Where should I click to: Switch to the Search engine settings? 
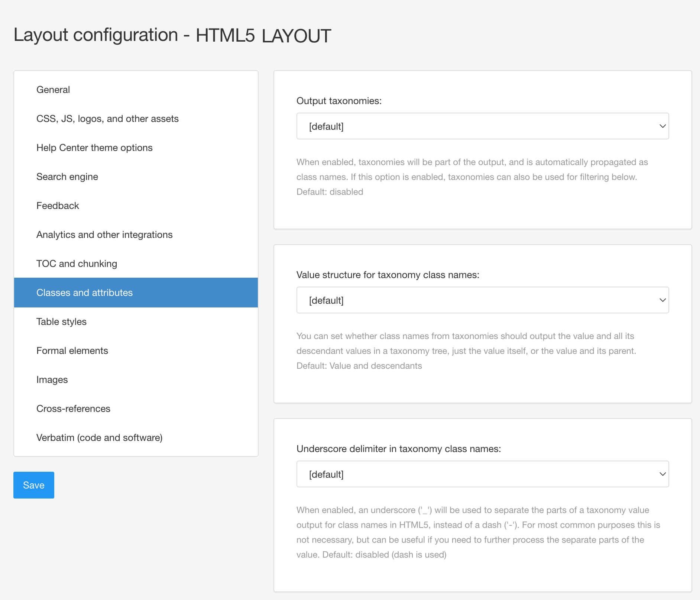[x=67, y=177]
